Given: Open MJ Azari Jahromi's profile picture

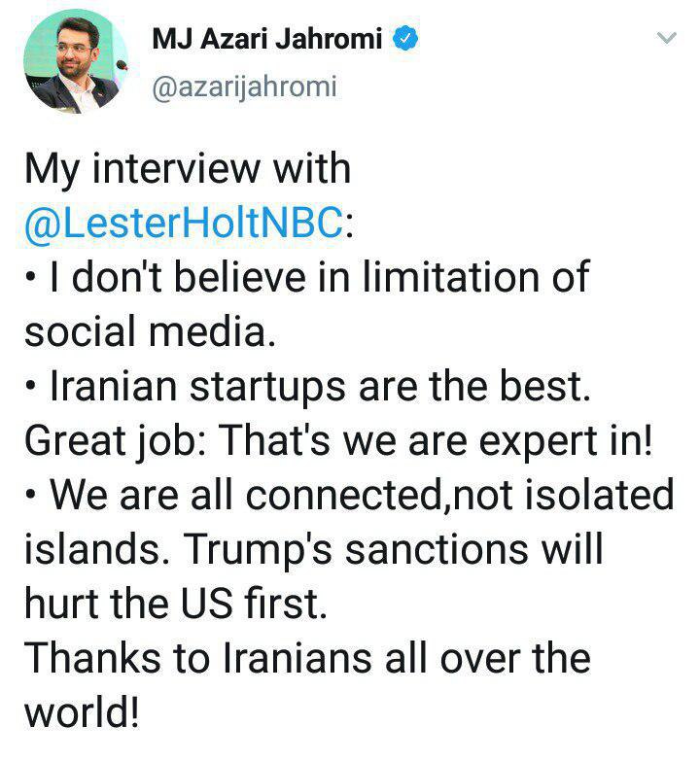Looking at the screenshot, I should pyautogui.click(x=69, y=63).
